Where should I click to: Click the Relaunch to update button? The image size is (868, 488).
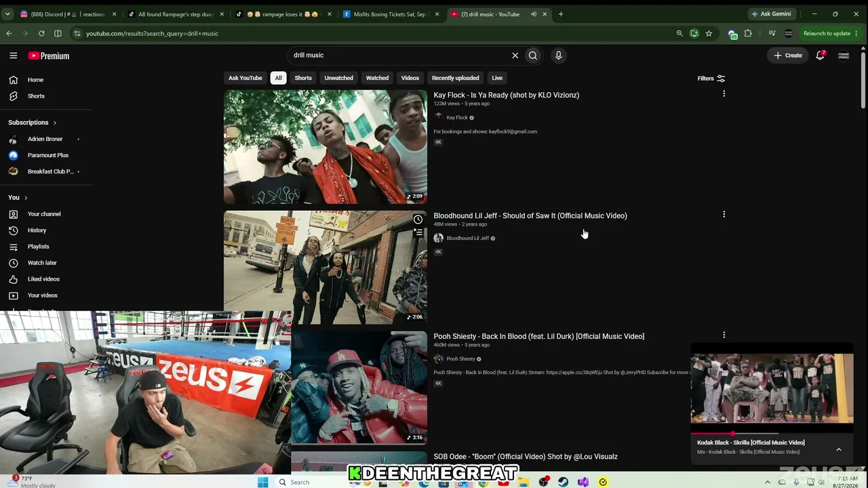(831, 33)
